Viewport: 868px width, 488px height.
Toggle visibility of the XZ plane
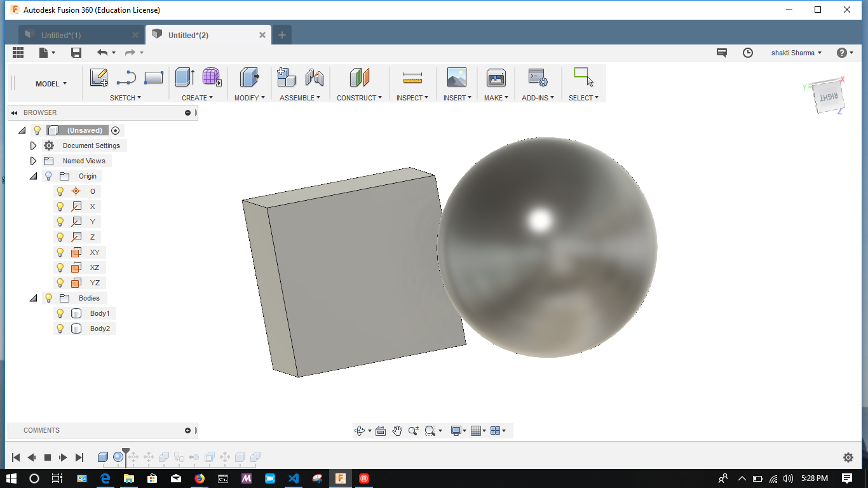pyautogui.click(x=60, y=268)
